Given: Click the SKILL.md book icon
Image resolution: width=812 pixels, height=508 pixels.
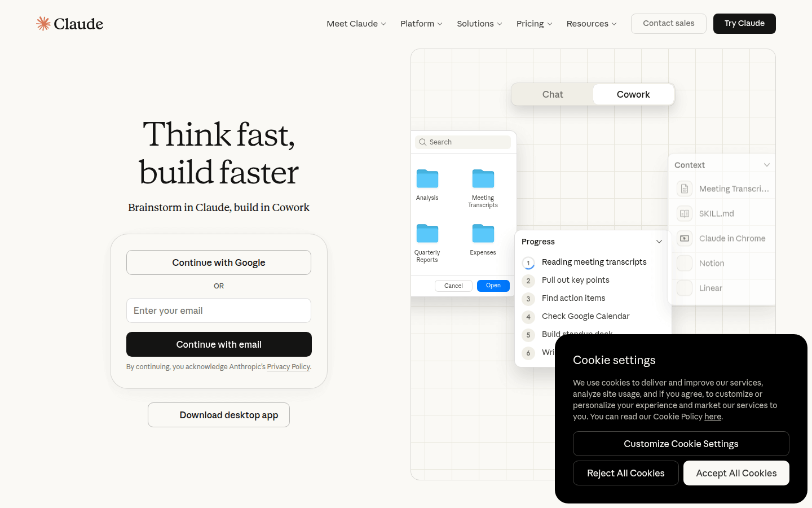Looking at the screenshot, I should 685,213.
